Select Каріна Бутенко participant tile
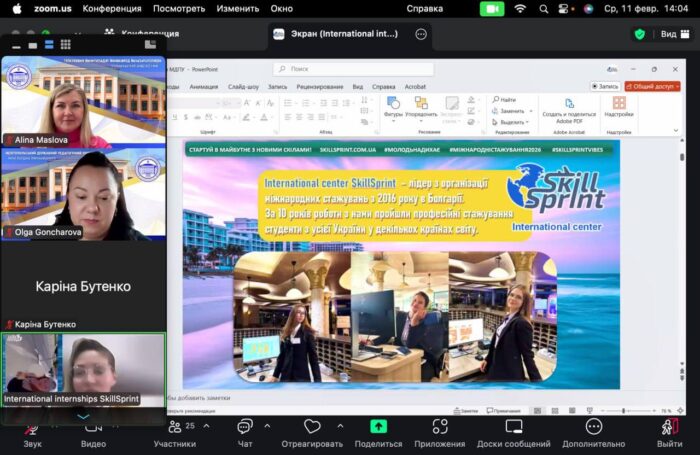 click(83, 287)
